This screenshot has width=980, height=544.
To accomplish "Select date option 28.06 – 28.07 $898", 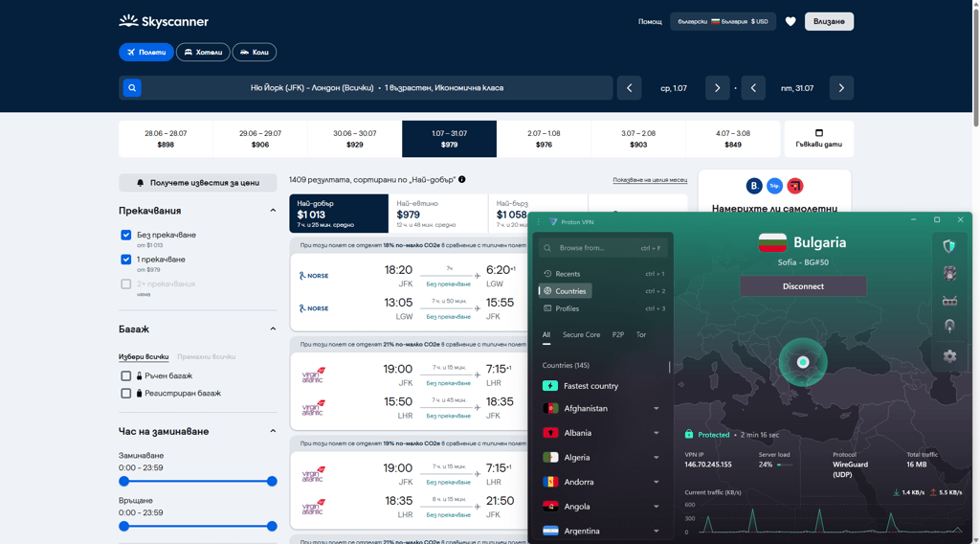I will (x=166, y=139).
